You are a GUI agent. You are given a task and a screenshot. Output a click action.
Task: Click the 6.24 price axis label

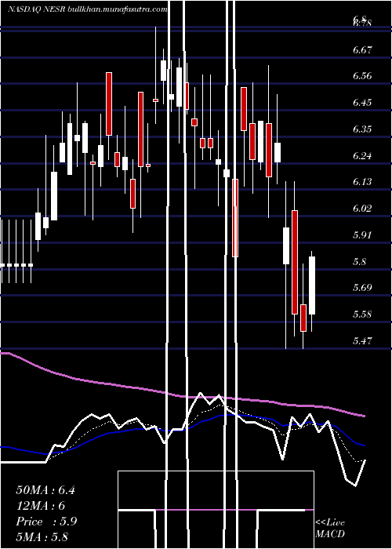pyautogui.click(x=362, y=156)
